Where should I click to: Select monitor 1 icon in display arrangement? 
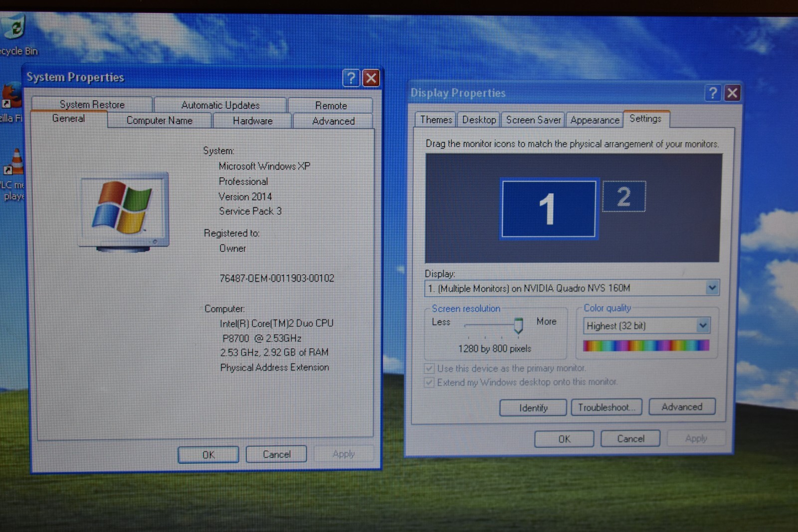[548, 209]
